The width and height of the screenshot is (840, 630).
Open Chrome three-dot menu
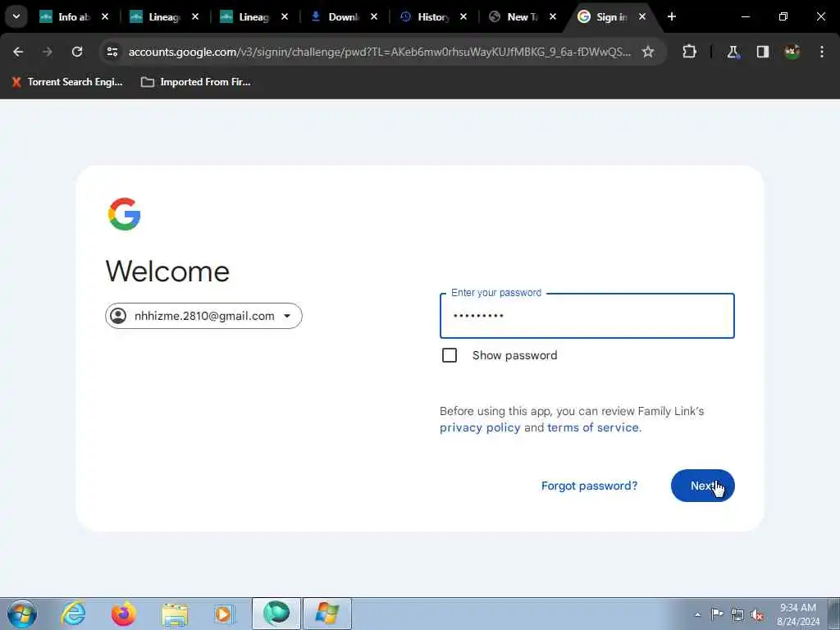(x=822, y=52)
